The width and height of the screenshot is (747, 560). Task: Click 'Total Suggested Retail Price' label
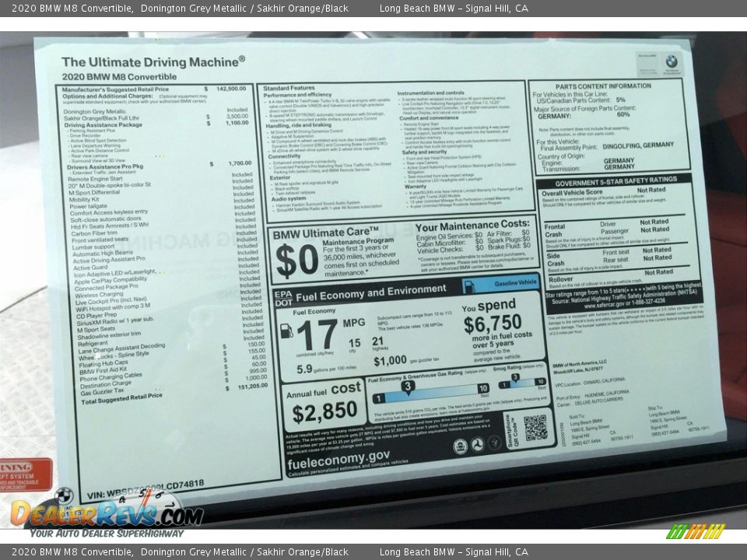point(121,399)
